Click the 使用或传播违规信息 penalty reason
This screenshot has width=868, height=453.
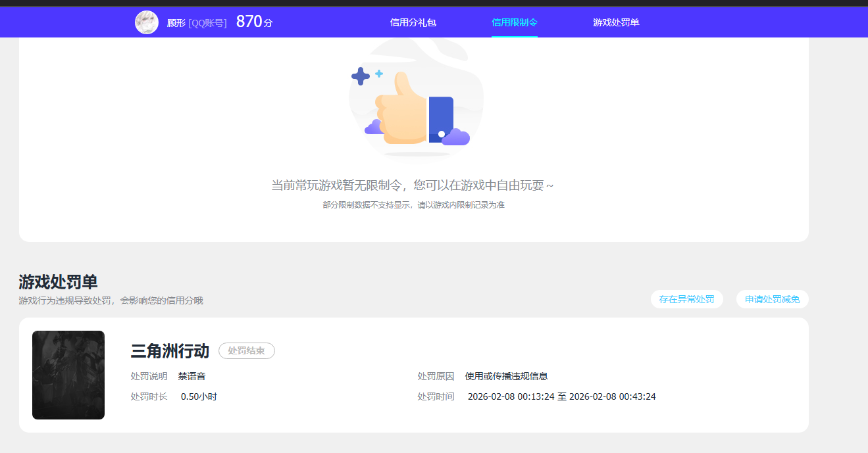click(507, 376)
